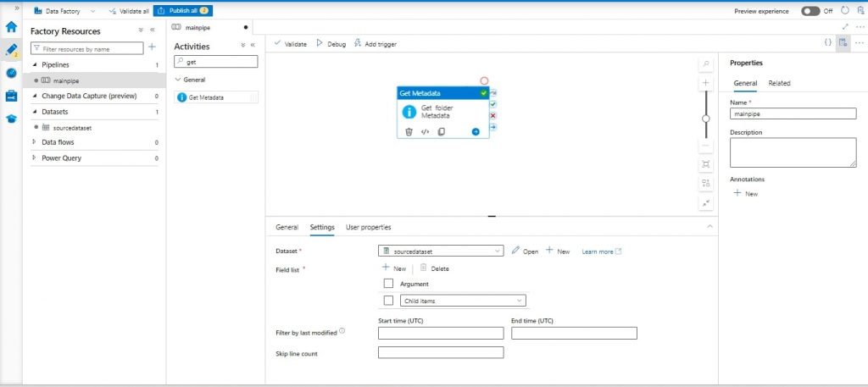Click the Publish all button
The width and height of the screenshot is (868, 387).
coord(182,11)
